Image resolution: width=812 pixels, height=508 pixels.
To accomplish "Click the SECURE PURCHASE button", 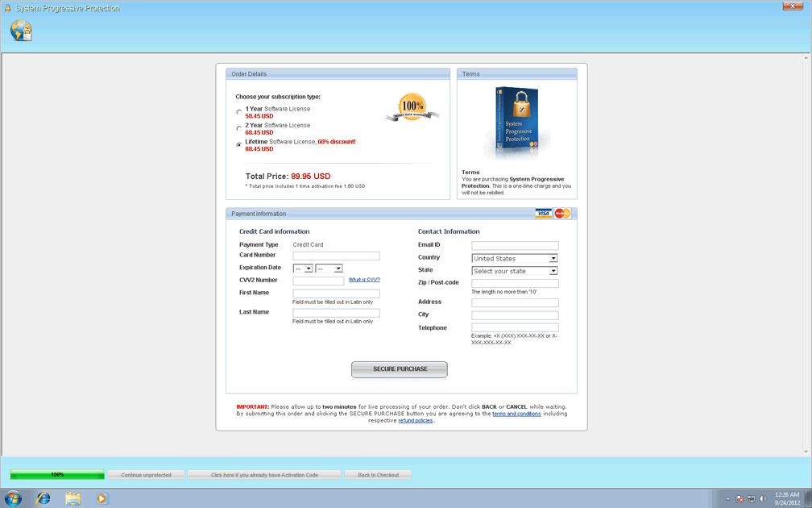I will (x=399, y=369).
